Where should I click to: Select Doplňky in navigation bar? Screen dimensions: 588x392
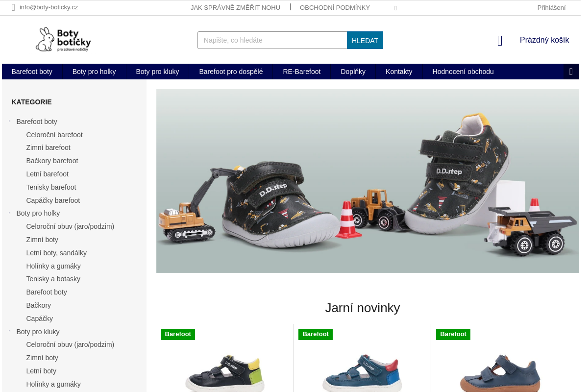pyautogui.click(x=353, y=72)
